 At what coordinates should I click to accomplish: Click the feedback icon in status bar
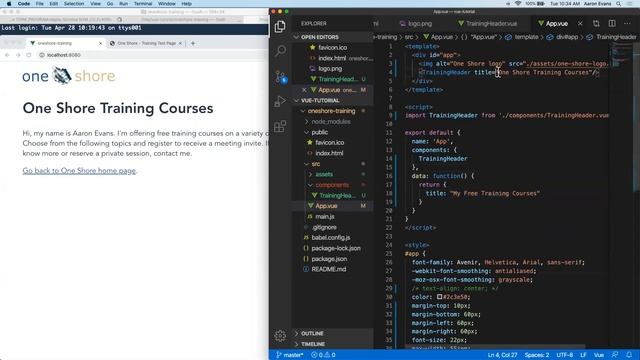click(615, 355)
